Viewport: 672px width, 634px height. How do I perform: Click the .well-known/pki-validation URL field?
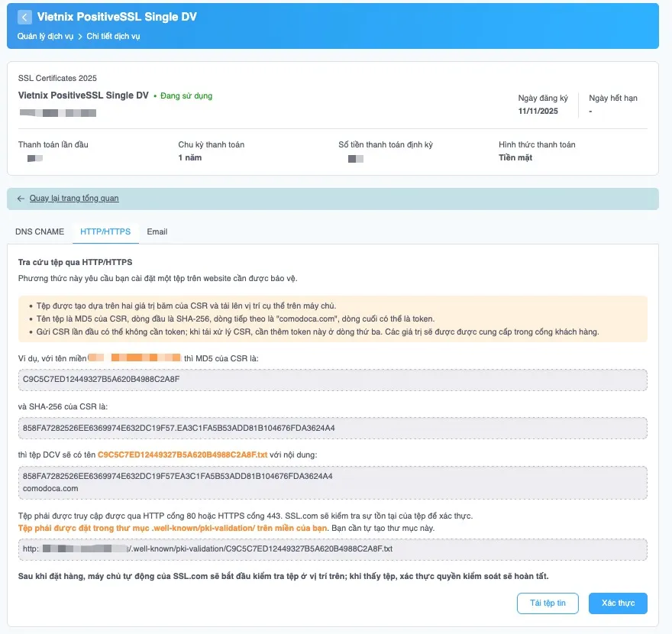pyautogui.click(x=332, y=549)
